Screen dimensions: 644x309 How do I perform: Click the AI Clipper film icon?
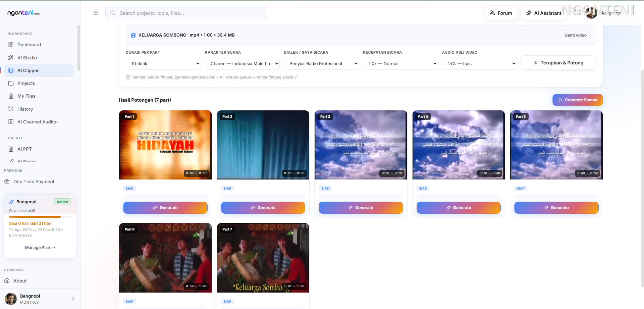(11, 70)
